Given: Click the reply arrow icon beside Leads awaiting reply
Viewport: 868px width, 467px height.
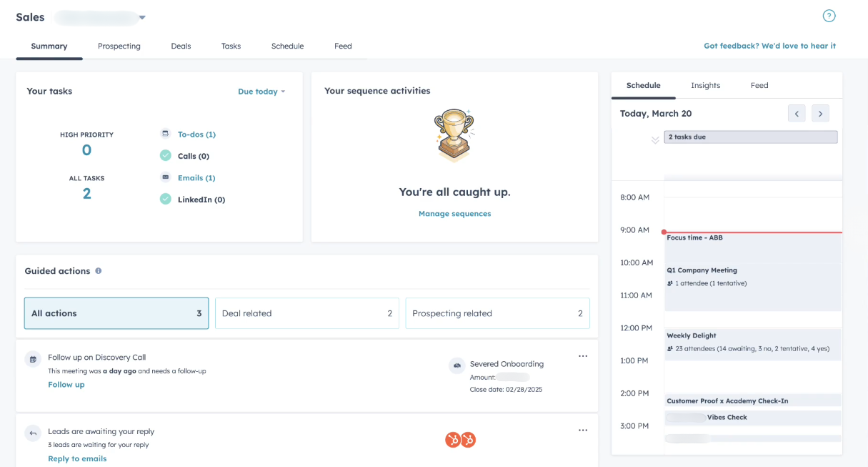Looking at the screenshot, I should 32,433.
